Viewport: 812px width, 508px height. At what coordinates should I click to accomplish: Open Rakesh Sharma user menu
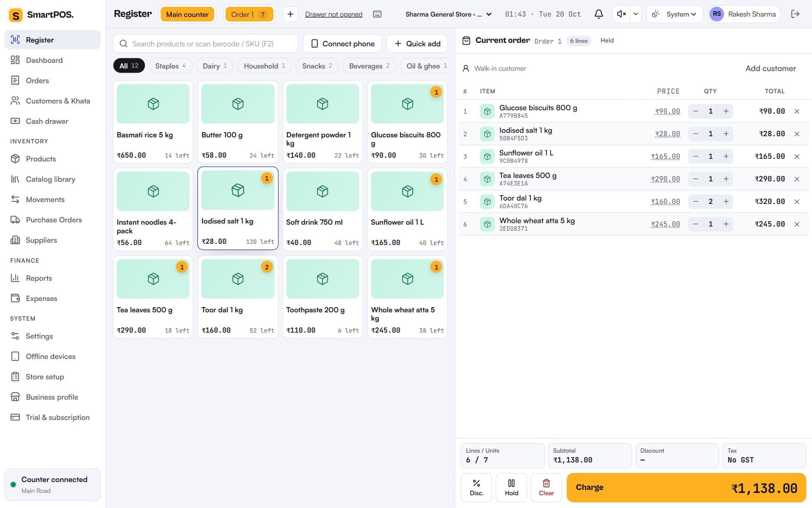click(x=745, y=14)
